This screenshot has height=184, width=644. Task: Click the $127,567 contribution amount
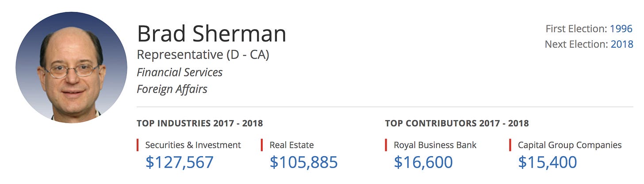pyautogui.click(x=180, y=162)
